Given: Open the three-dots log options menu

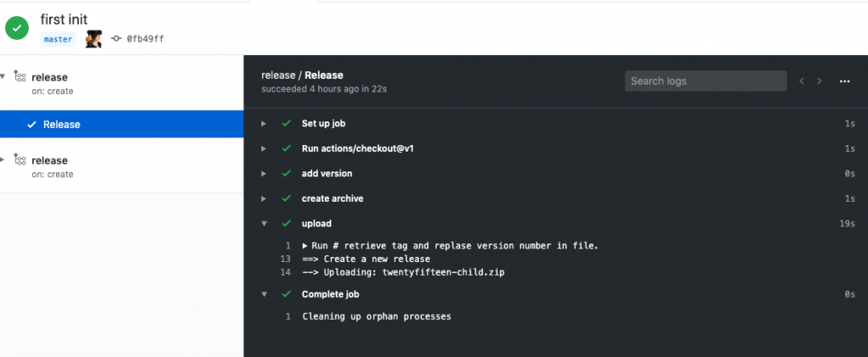Looking at the screenshot, I should point(844,81).
